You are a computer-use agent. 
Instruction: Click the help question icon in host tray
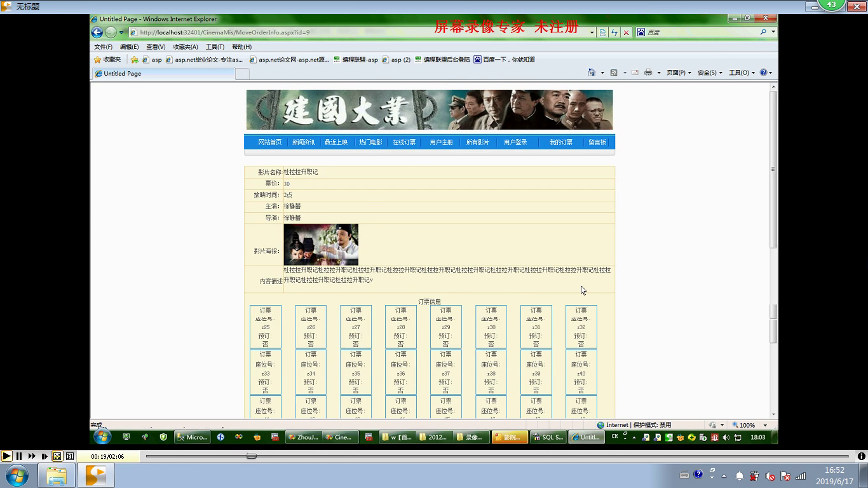(x=698, y=475)
